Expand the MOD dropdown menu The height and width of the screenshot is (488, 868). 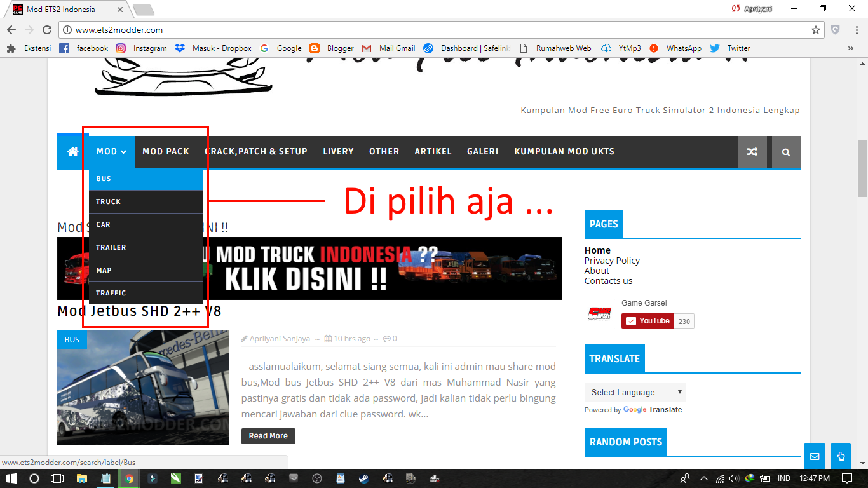112,152
